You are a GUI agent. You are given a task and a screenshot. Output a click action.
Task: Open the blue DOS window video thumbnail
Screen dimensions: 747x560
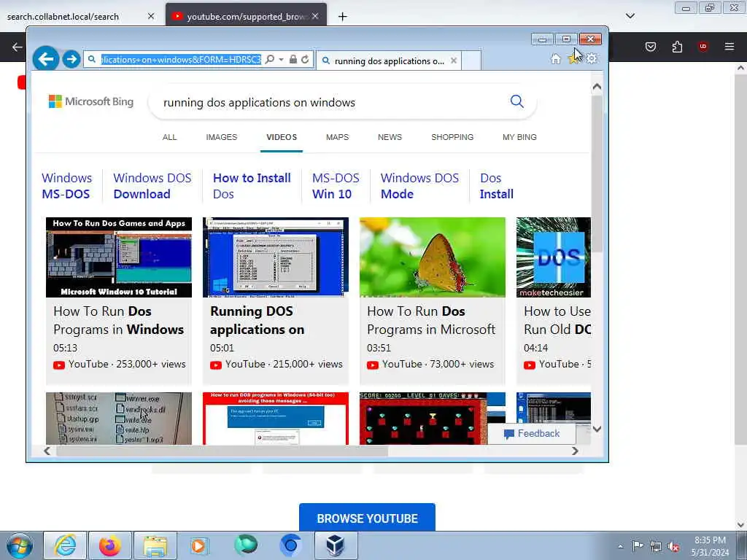tap(275, 257)
